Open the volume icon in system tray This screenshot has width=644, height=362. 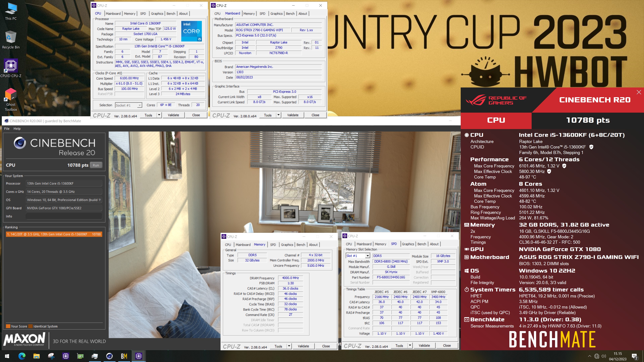click(x=604, y=356)
